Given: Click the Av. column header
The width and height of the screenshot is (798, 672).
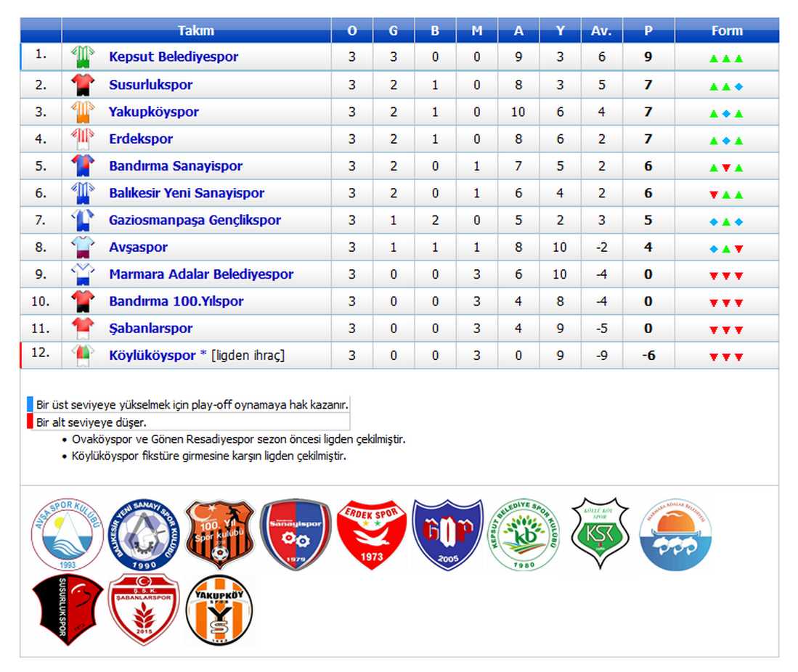Looking at the screenshot, I should tap(601, 30).
